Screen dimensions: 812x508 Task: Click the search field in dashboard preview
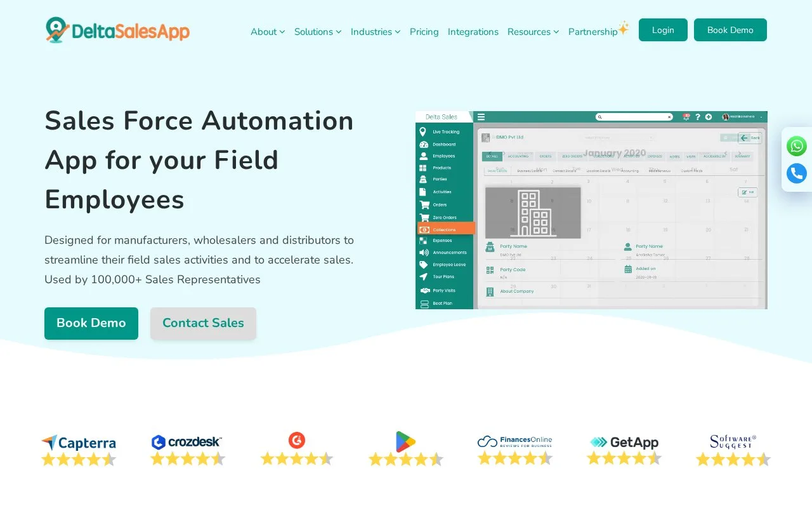634,117
